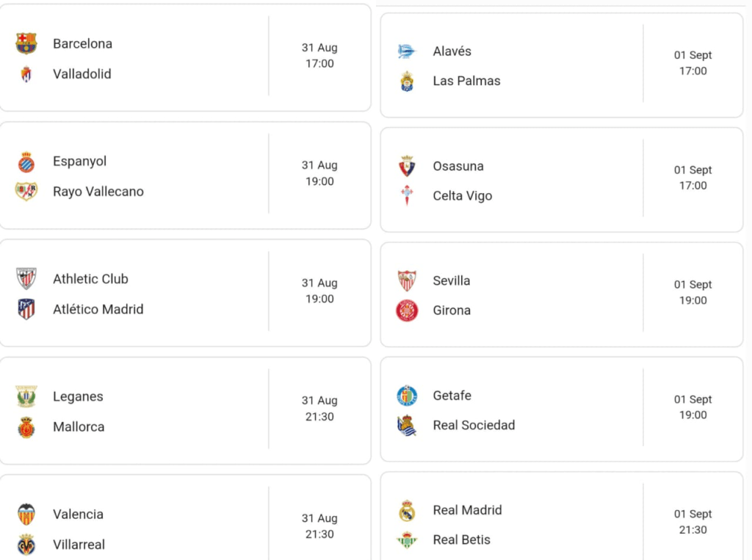Click the Real Betis badge

pos(407,540)
